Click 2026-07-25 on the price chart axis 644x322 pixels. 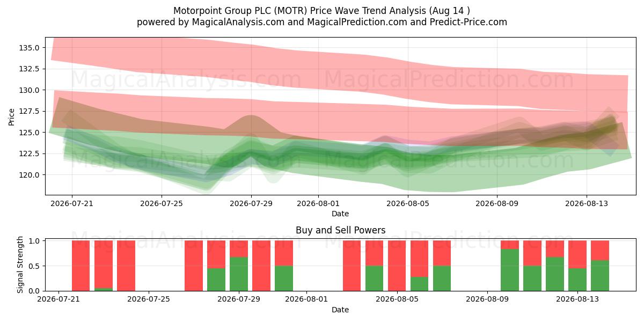point(162,203)
